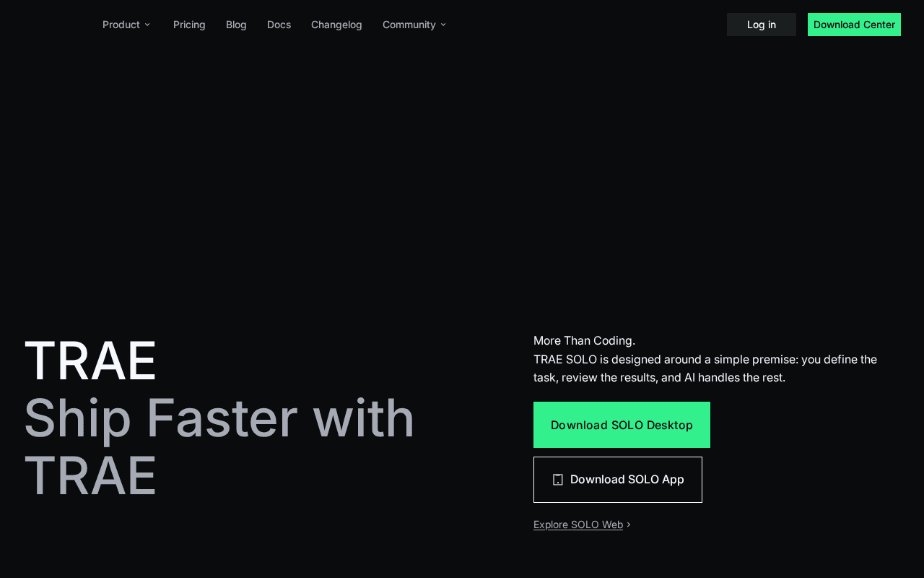Click the Download SOLO Desktop button
The height and width of the screenshot is (578, 924).
click(x=622, y=425)
